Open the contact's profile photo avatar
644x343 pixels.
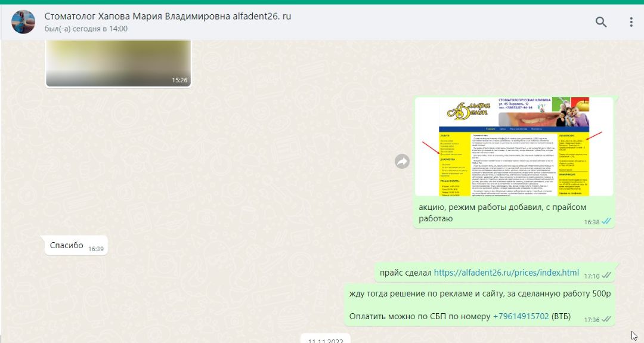[23, 21]
